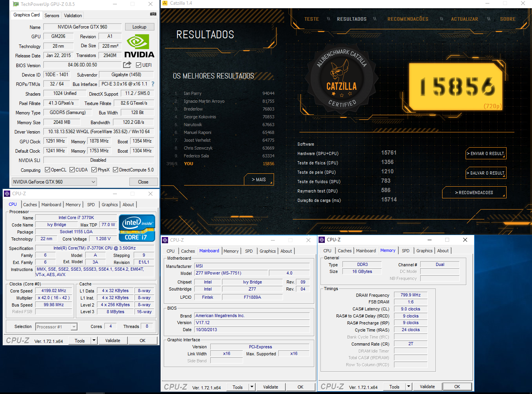Toggle the UEFI checkbox

click(x=138, y=65)
